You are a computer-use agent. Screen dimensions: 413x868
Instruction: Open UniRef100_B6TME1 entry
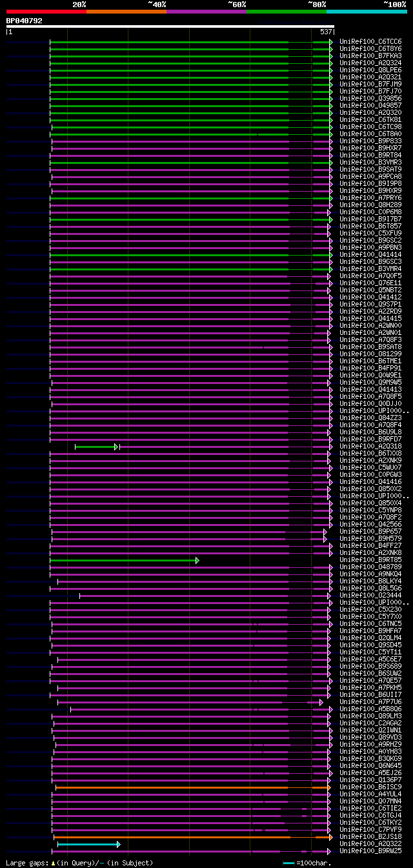point(370,361)
